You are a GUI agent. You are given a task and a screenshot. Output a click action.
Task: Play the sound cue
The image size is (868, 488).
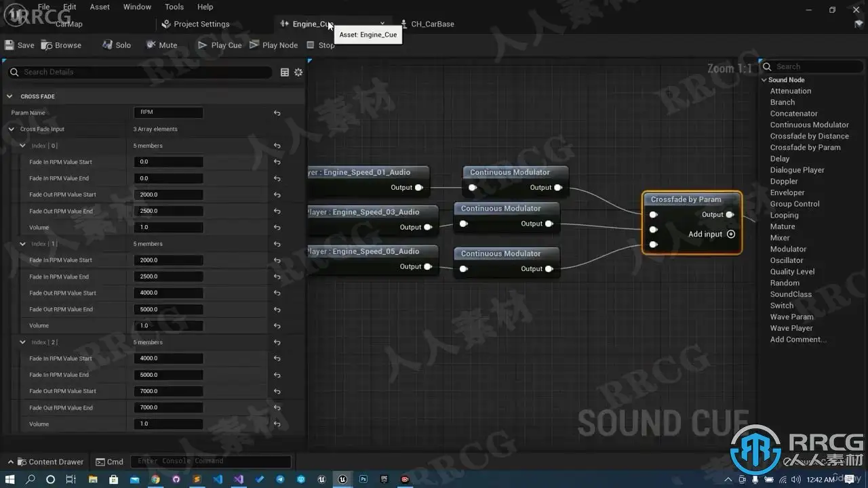(x=219, y=45)
